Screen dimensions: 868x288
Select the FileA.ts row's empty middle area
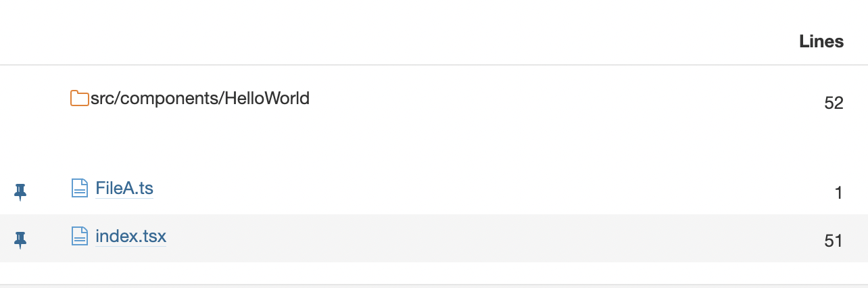pyautogui.click(x=473, y=191)
